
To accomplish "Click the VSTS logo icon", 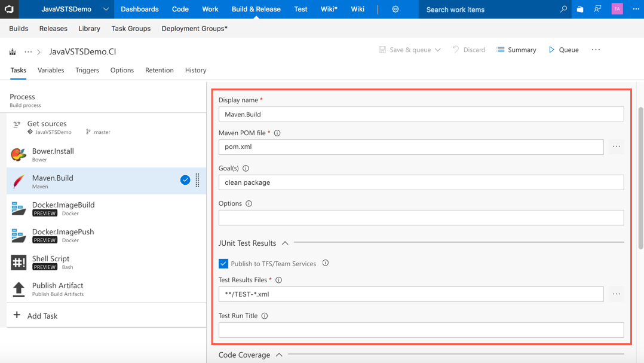I will (9, 9).
